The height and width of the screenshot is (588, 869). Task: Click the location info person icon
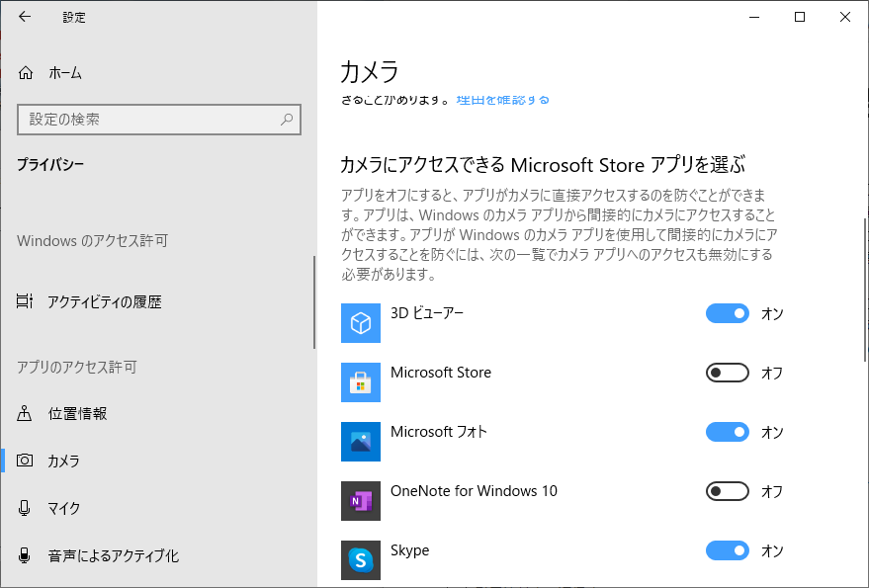(25, 413)
